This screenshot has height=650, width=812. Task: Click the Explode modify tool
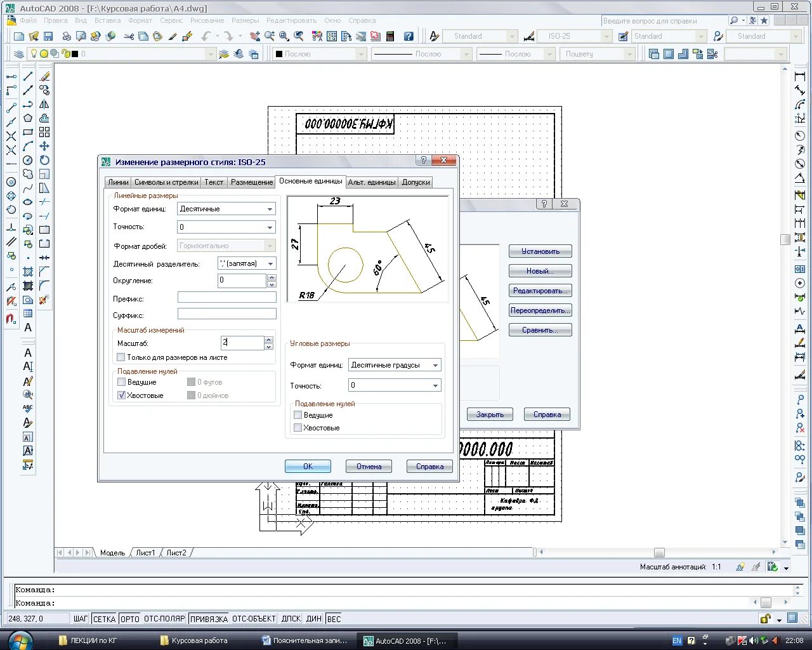44,300
